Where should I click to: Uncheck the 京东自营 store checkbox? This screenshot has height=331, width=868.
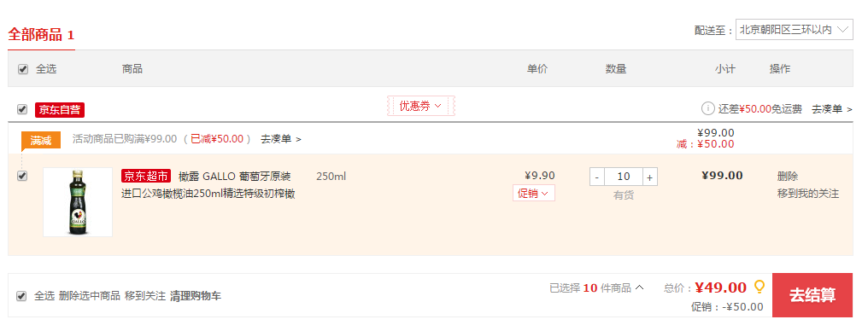tap(22, 109)
